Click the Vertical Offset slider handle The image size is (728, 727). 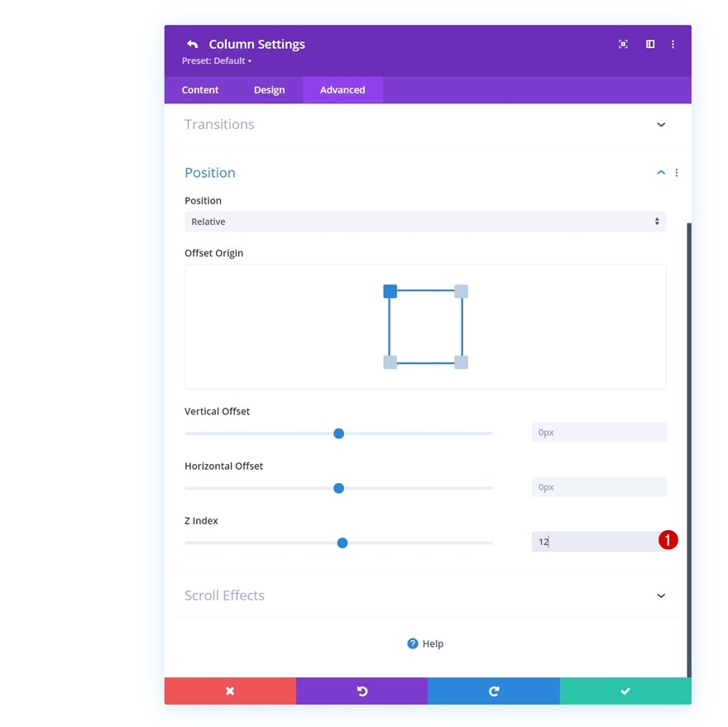click(339, 433)
